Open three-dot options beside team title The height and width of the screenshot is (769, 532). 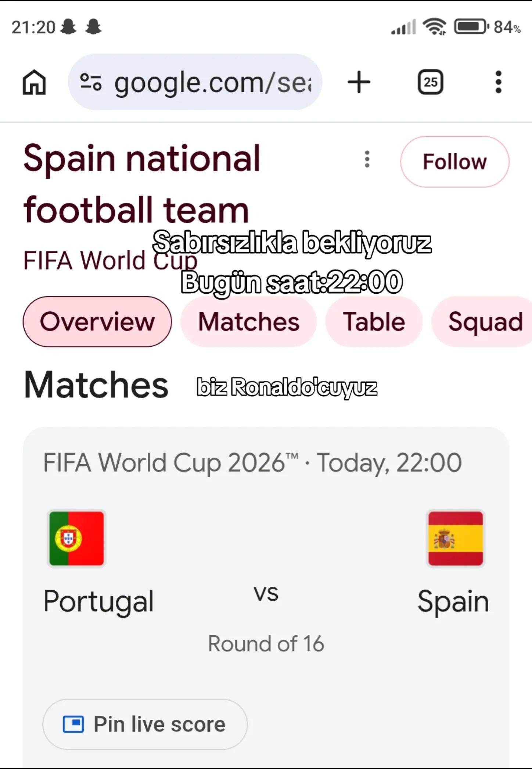coord(367,159)
